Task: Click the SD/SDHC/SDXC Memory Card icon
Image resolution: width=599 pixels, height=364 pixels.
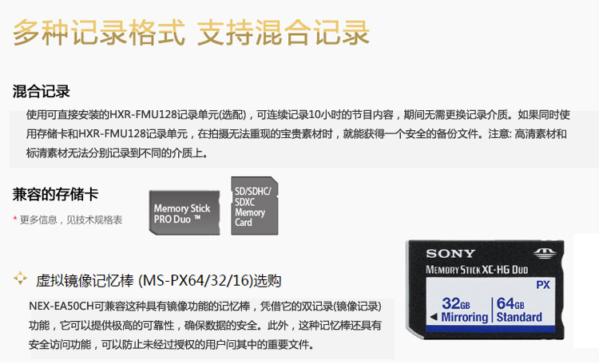Action: 255,205
